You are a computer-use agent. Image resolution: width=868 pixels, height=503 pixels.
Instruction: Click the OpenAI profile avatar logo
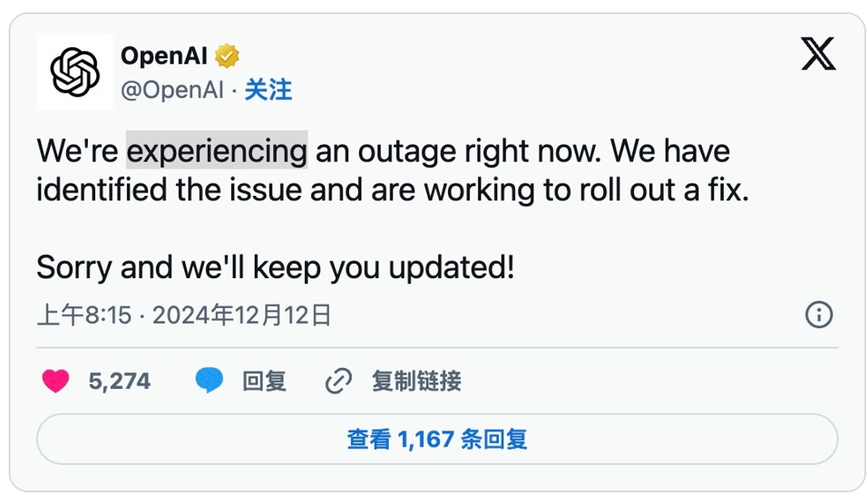click(x=74, y=73)
